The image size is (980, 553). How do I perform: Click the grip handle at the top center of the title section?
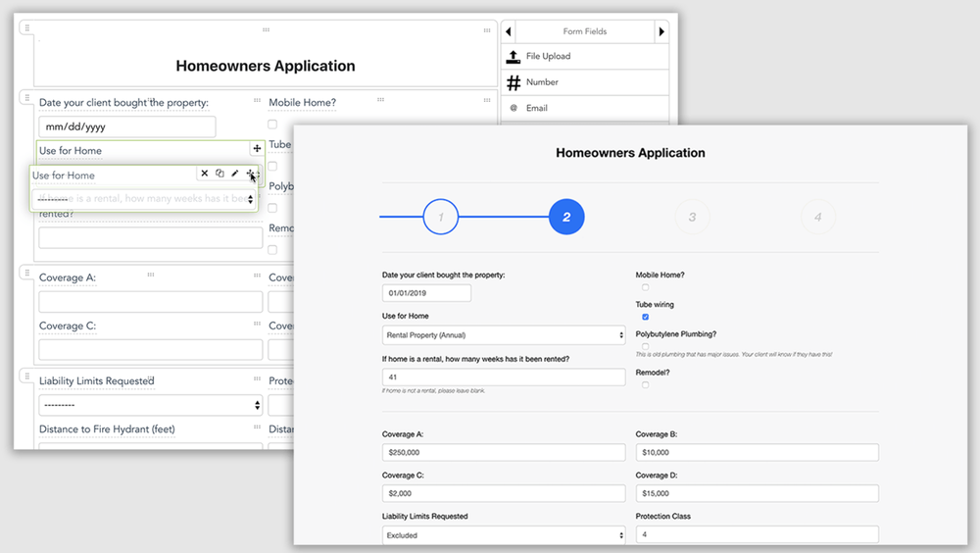pos(266,29)
